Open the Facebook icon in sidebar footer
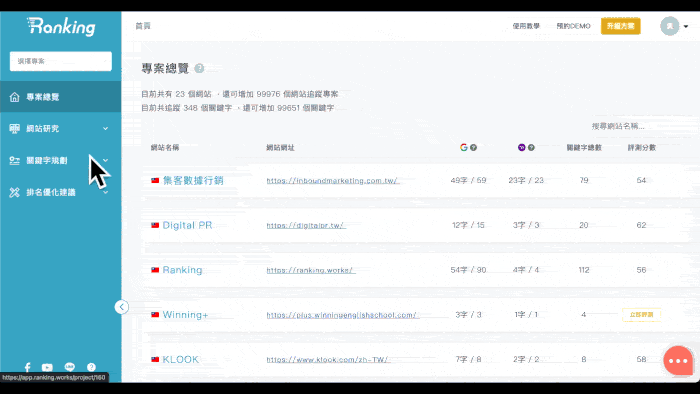 [x=28, y=367]
